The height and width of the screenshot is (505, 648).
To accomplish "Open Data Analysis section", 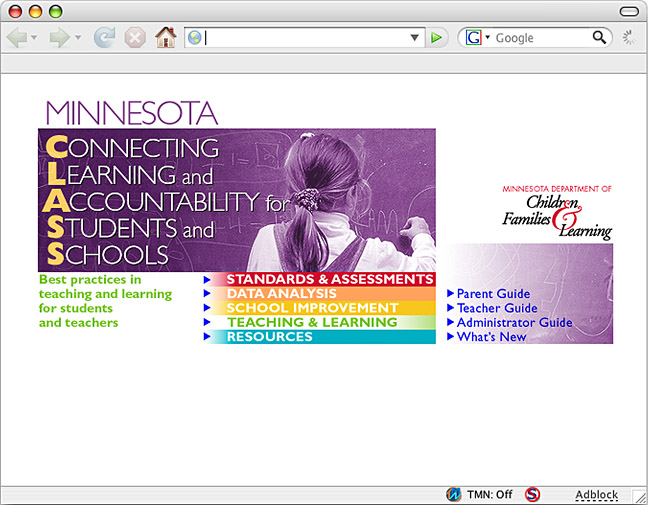I will click(281, 294).
